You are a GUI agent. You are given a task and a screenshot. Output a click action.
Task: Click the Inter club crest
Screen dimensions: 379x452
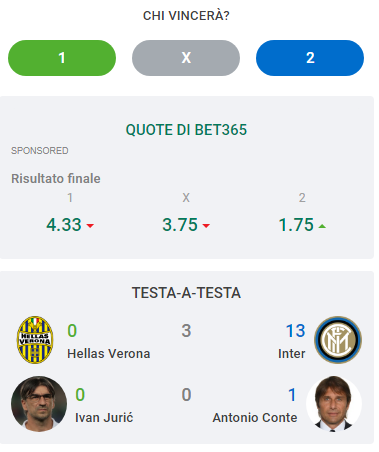point(338,340)
